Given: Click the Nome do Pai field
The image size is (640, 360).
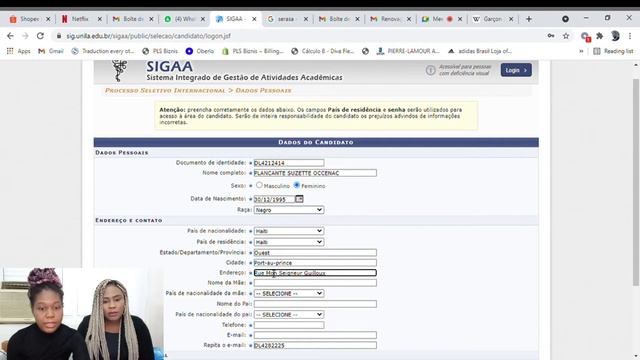Looking at the screenshot, I should pos(315,304).
